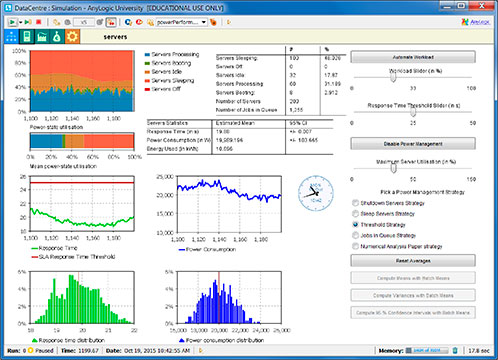The height and width of the screenshot is (360, 498).
Task: Click the blue C snapshot icon in toolbar
Action: 128,22
